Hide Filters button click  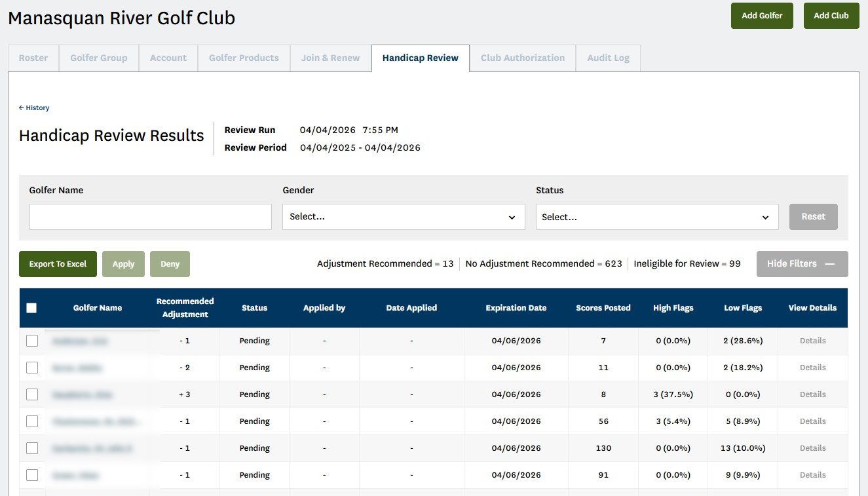point(802,264)
